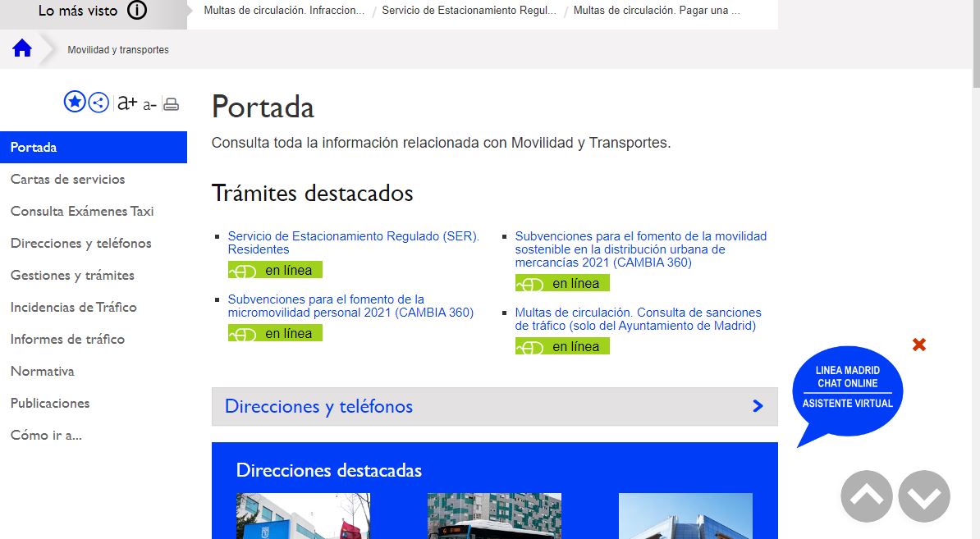Open Servicio de Estacionamiento Regulado Residentes link
Image resolution: width=980 pixels, height=539 pixels.
[353, 242]
